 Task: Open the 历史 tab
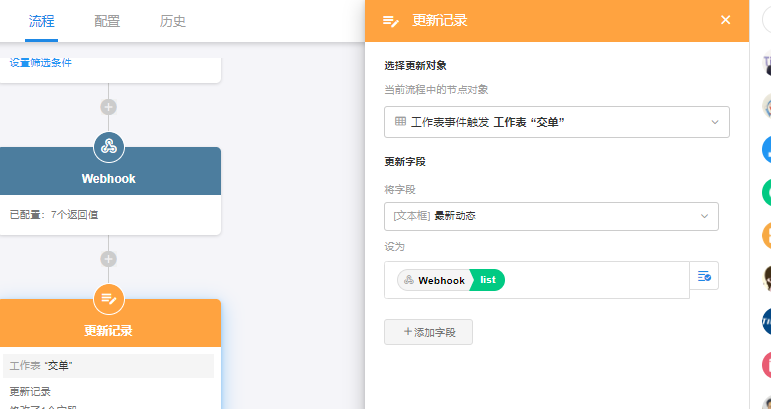(x=172, y=21)
